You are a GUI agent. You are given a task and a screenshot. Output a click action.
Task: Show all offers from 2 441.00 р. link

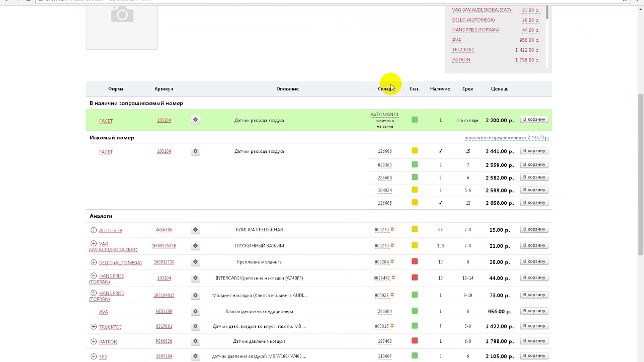coord(507,138)
